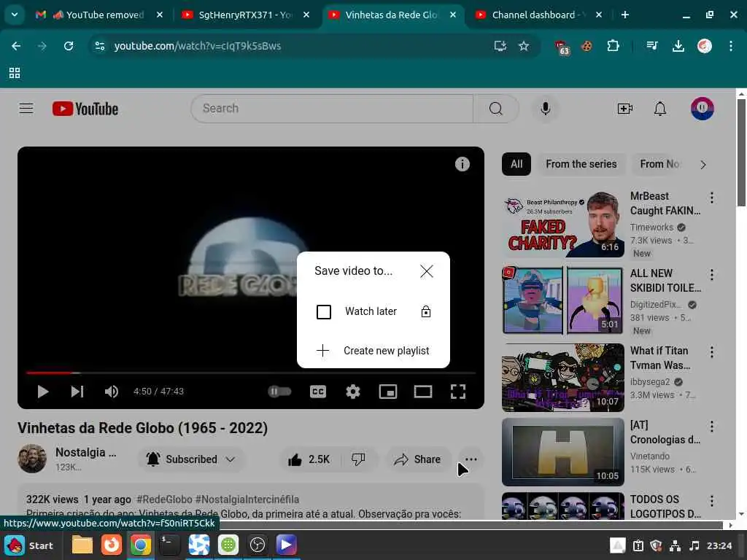Click the search magnifier button

[x=495, y=109]
